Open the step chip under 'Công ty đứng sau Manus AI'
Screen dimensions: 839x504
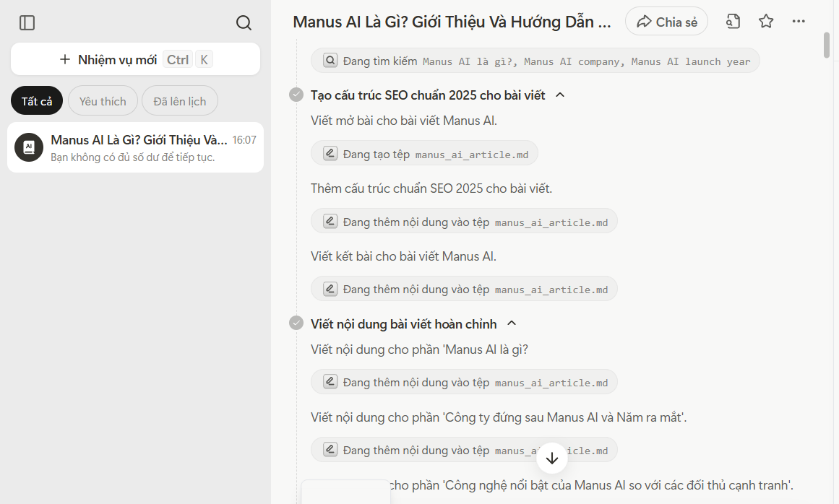point(464,450)
